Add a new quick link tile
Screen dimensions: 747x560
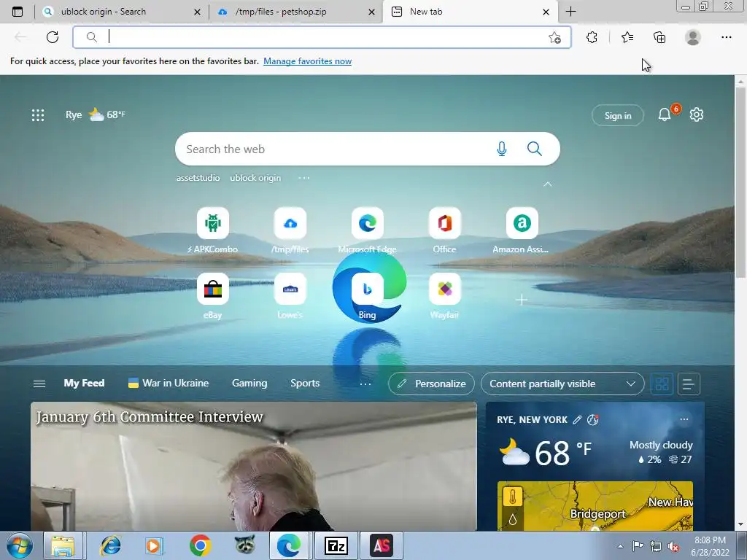click(521, 300)
